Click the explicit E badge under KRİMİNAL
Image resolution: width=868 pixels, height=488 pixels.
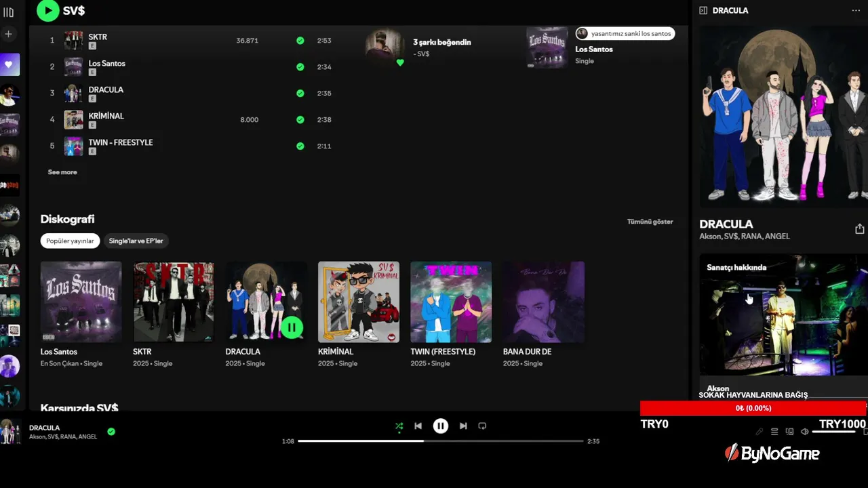tap(92, 125)
